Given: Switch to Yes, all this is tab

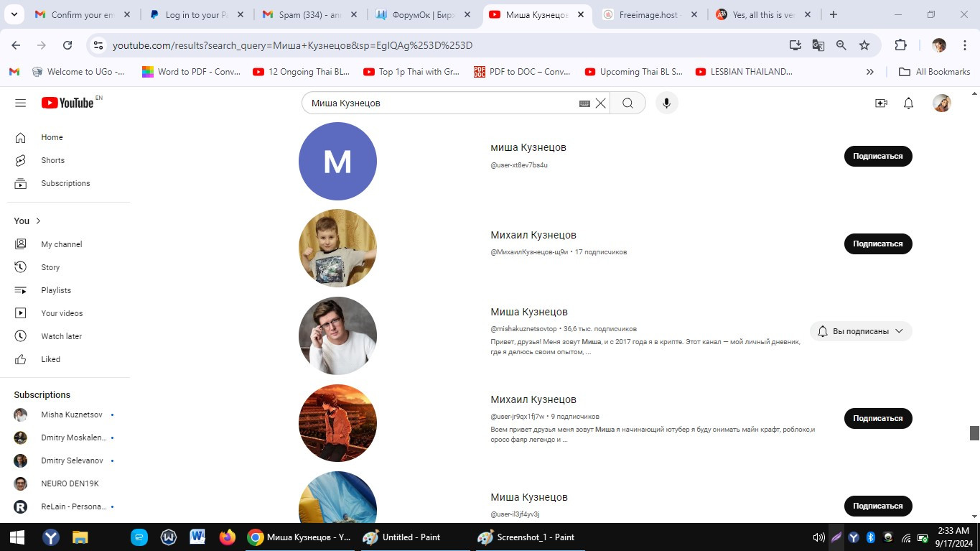Looking at the screenshot, I should [x=763, y=14].
